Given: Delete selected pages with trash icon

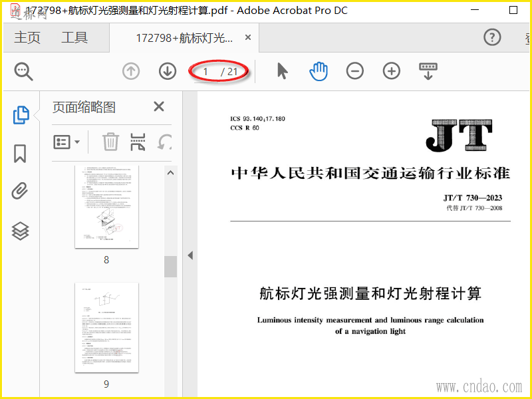Looking at the screenshot, I should [x=110, y=142].
